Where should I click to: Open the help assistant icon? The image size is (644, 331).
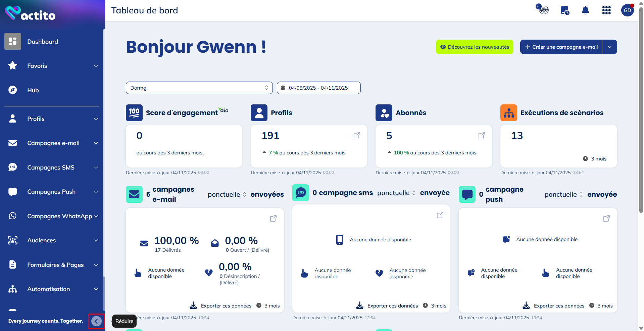coord(564,10)
